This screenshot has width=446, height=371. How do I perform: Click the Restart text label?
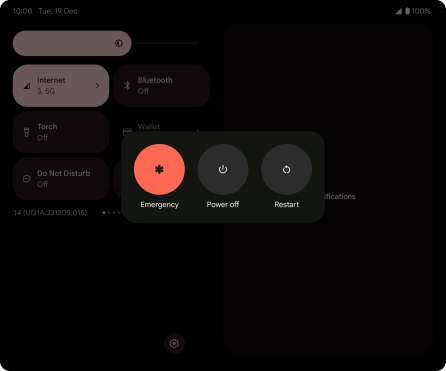tap(286, 204)
